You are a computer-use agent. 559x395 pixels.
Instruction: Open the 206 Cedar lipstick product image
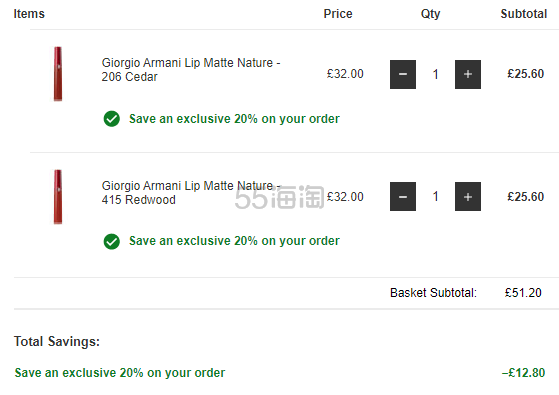coord(58,74)
